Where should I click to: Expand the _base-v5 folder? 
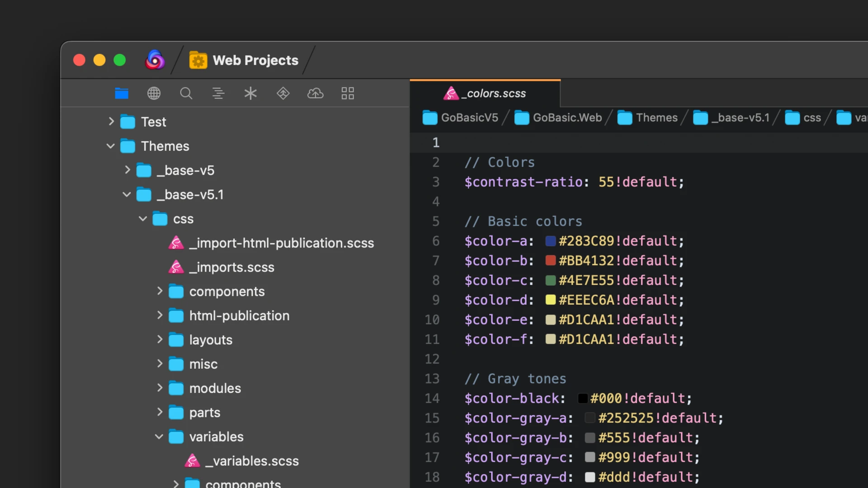tap(127, 170)
